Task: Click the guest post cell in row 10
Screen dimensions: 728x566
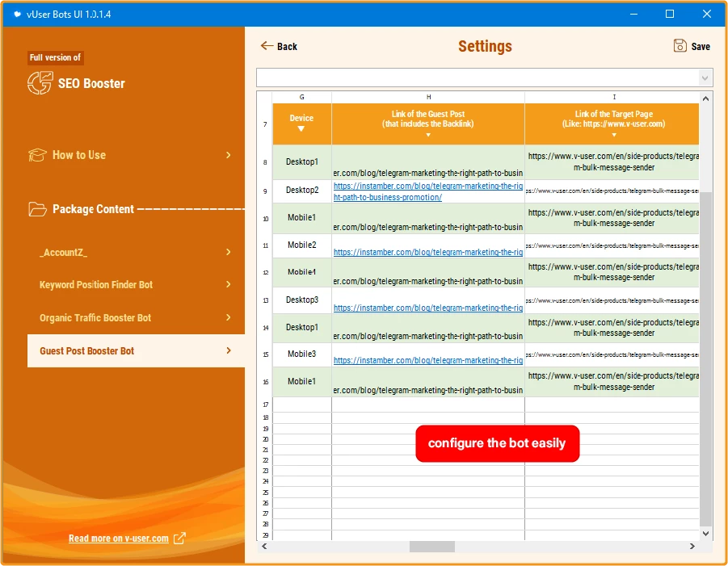Action: 428,218
